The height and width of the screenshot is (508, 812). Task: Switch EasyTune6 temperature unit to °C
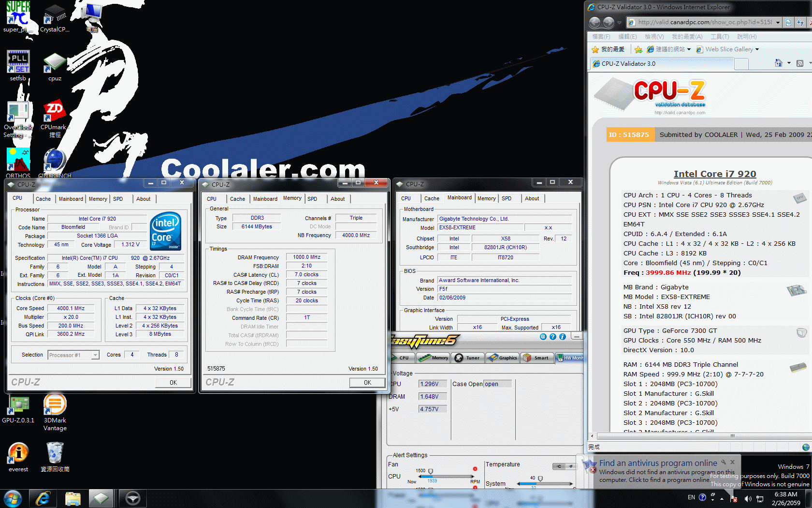559,466
